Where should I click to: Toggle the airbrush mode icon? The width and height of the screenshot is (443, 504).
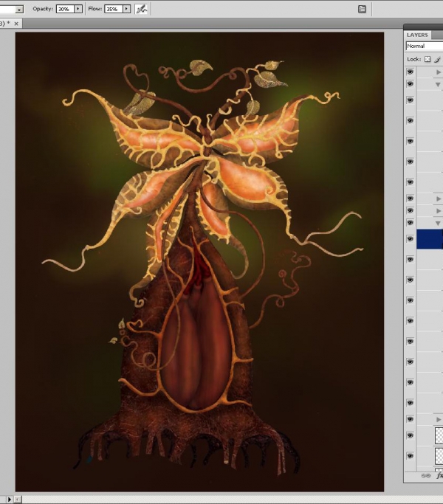(141, 9)
